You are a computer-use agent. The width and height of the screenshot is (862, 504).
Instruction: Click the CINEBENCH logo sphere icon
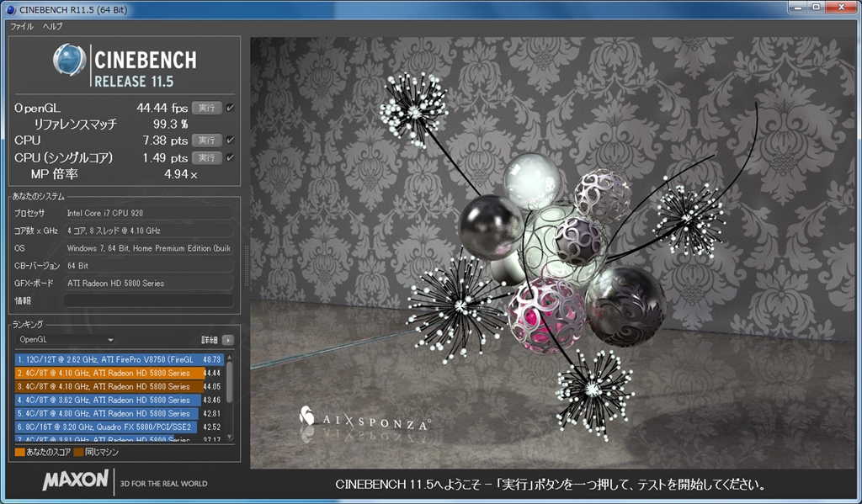[x=69, y=60]
